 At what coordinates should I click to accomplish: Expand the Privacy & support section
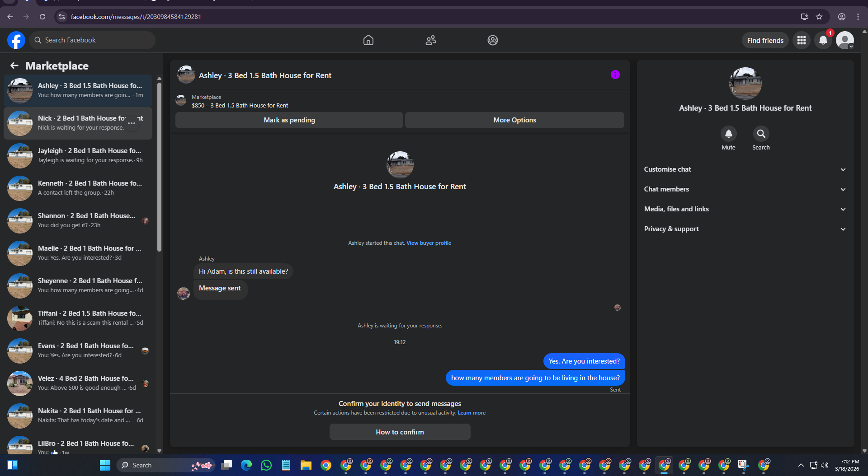click(x=745, y=229)
